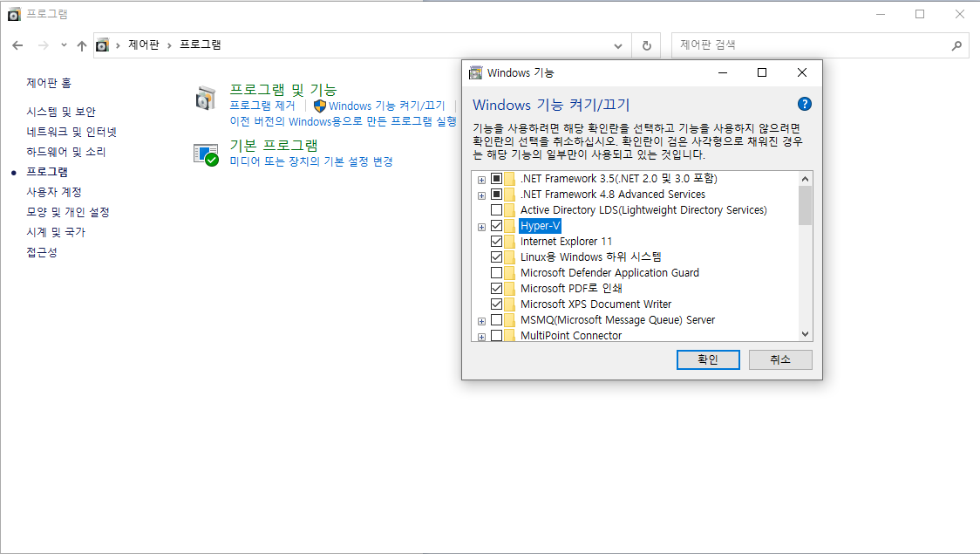Screen dimensions: 980x554
Task: Open recent locations dropdown arrow
Action: click(64, 45)
